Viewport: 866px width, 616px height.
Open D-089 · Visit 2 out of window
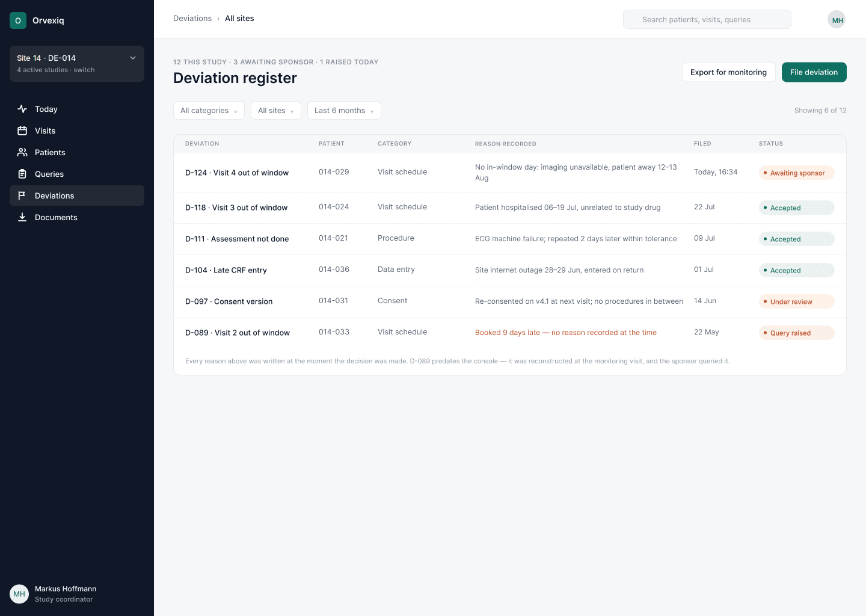pyautogui.click(x=238, y=333)
